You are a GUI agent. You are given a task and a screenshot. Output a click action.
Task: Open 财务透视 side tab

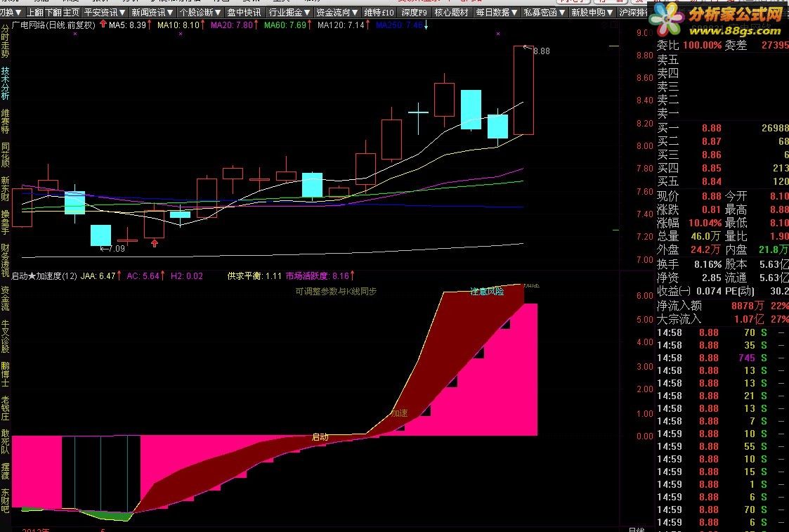coord(5,261)
